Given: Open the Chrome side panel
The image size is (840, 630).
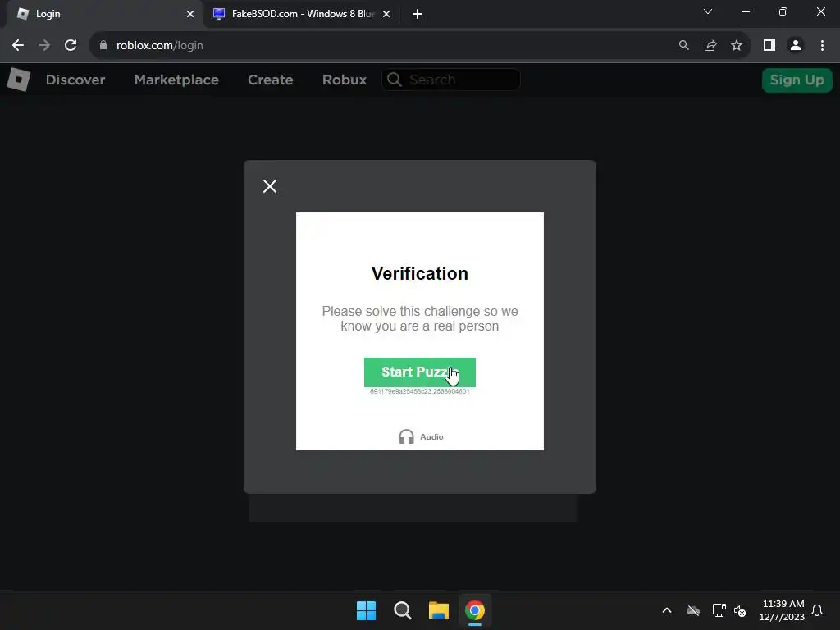Looking at the screenshot, I should (x=769, y=46).
